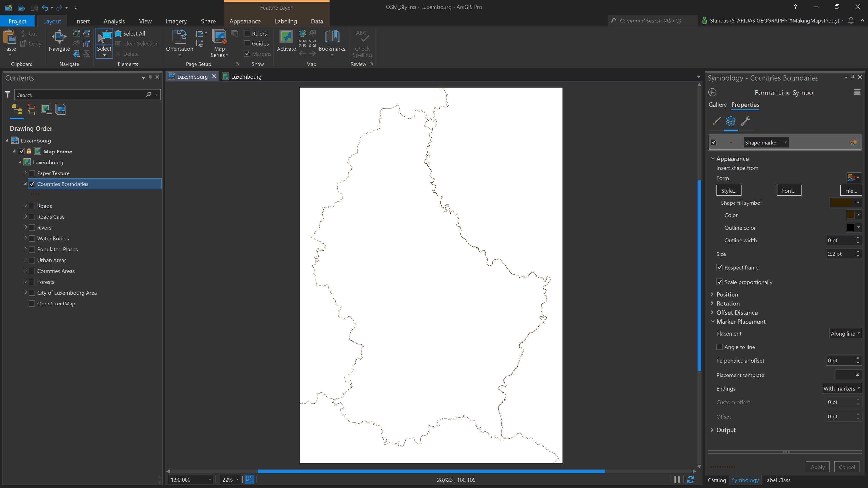Uncheck Respect frame option
868x488 pixels.
pos(720,267)
